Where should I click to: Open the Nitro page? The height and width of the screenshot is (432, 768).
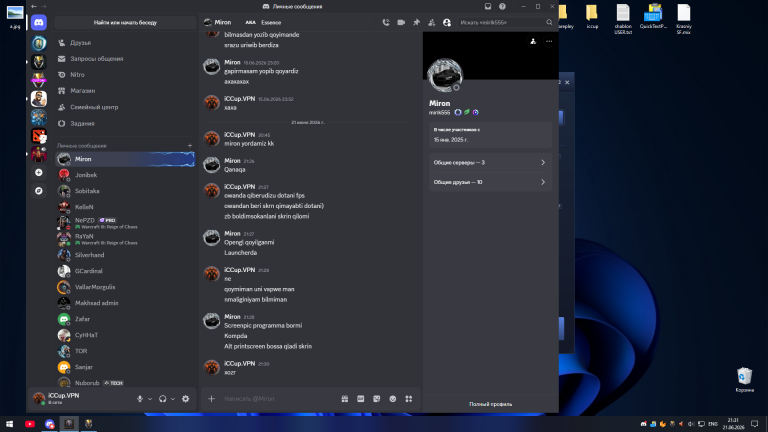(x=125, y=75)
